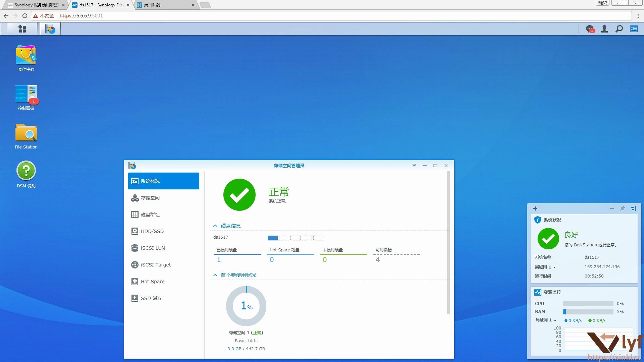Click the browser address bar

click(201, 15)
